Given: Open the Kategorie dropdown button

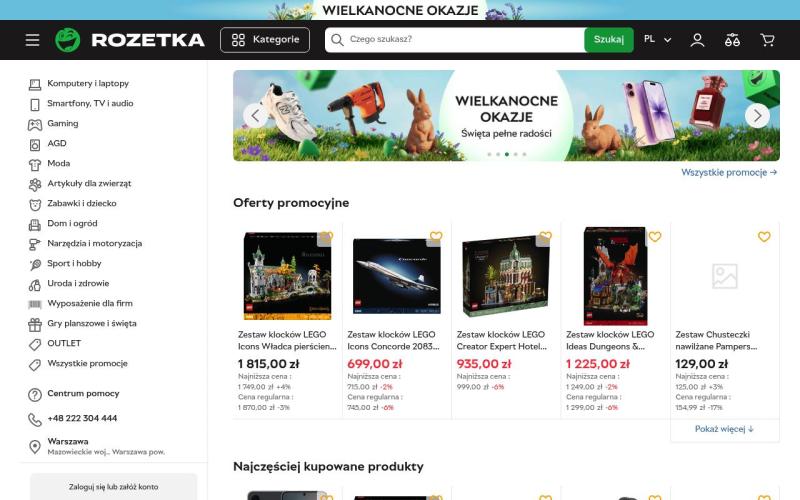Looking at the screenshot, I should (x=265, y=40).
